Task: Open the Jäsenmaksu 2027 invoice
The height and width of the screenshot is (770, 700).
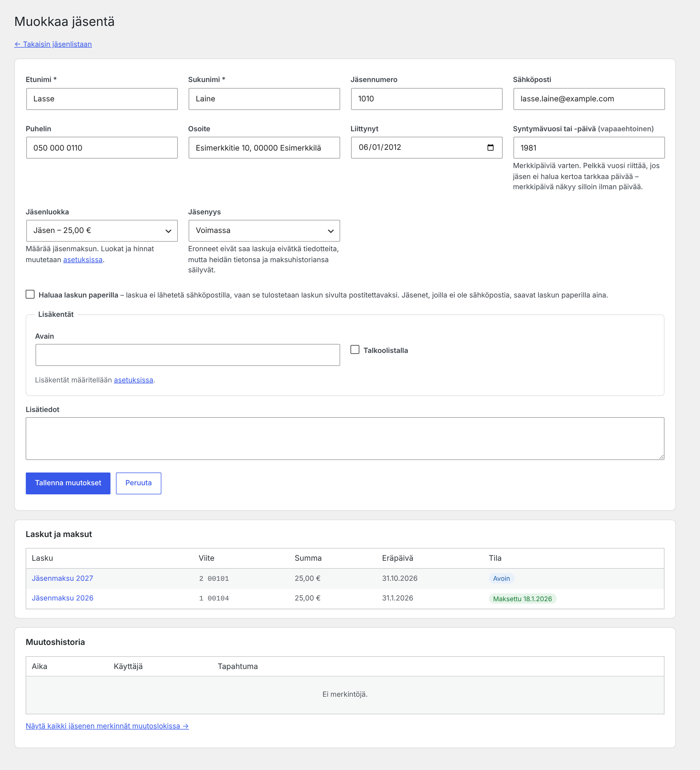Action: [63, 578]
